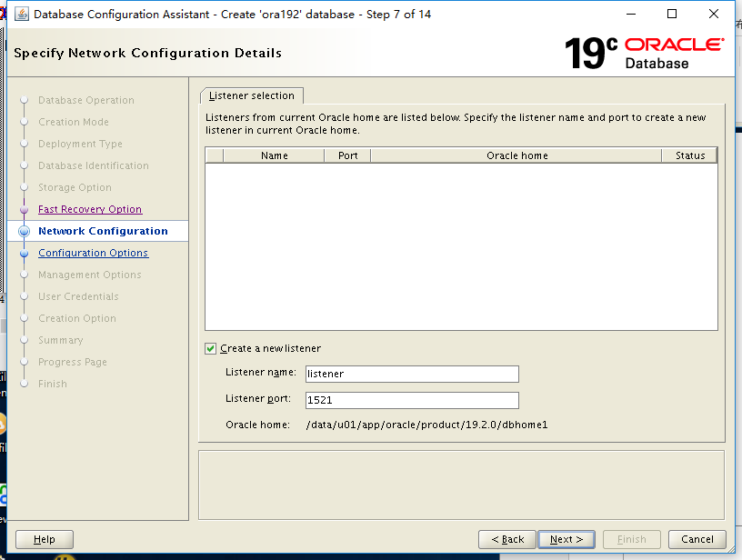The width and height of the screenshot is (742, 560).
Task: Open the Listener selection tab
Action: (x=252, y=95)
